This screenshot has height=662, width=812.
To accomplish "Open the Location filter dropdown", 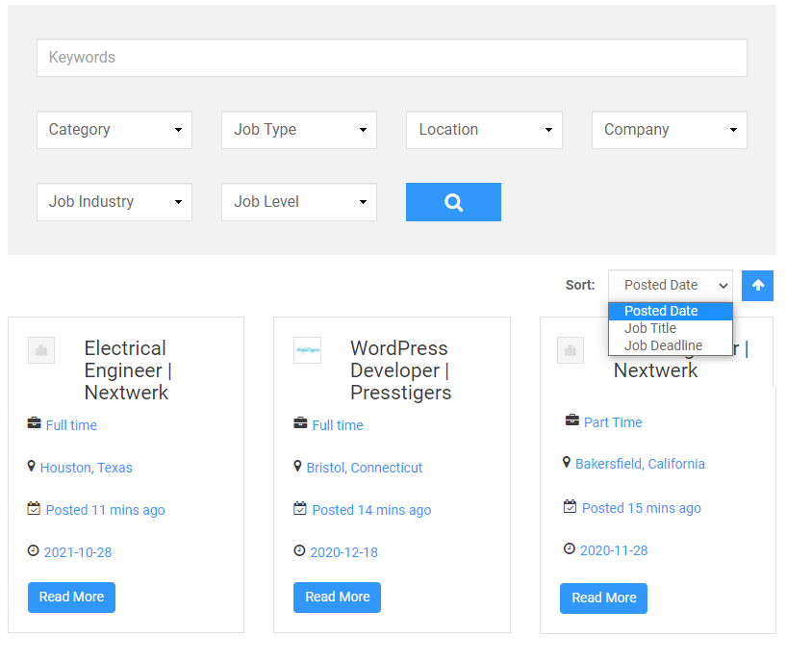I will click(x=484, y=130).
